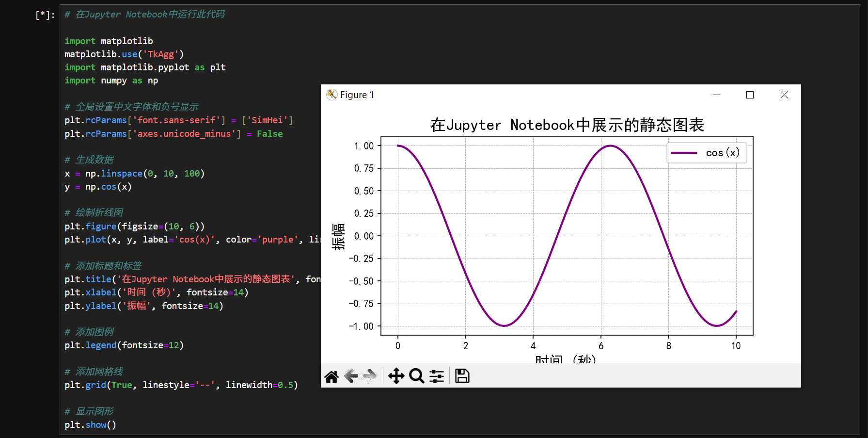Select the Pan axes tool
This screenshot has height=438, width=868.
click(396, 376)
